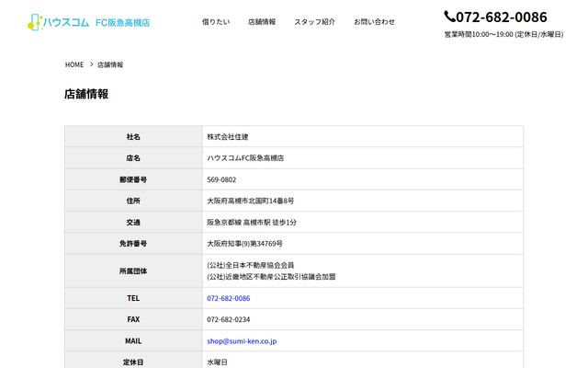Select the license number 大阪府知事(9)第34769号
Screen dimensions: 588x368
click(244, 244)
